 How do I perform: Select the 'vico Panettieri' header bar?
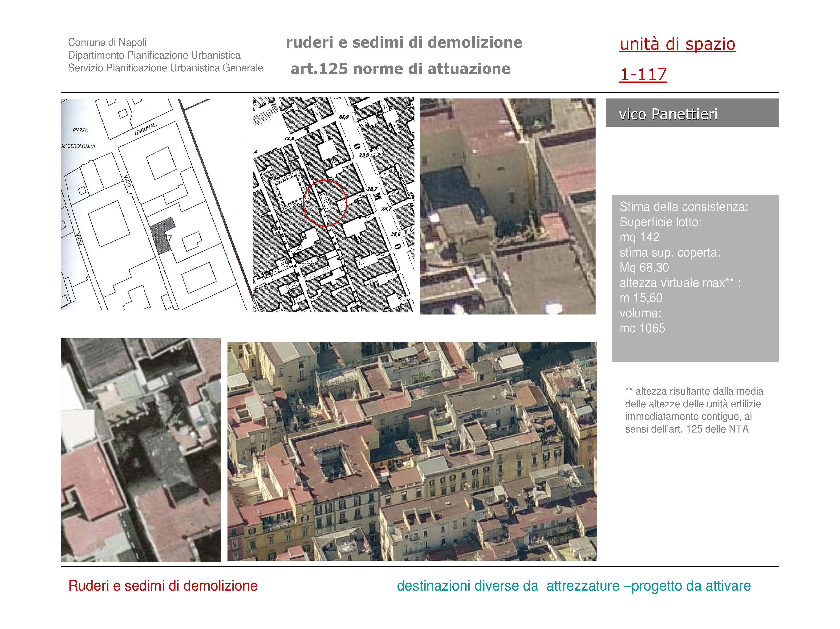pos(692,112)
